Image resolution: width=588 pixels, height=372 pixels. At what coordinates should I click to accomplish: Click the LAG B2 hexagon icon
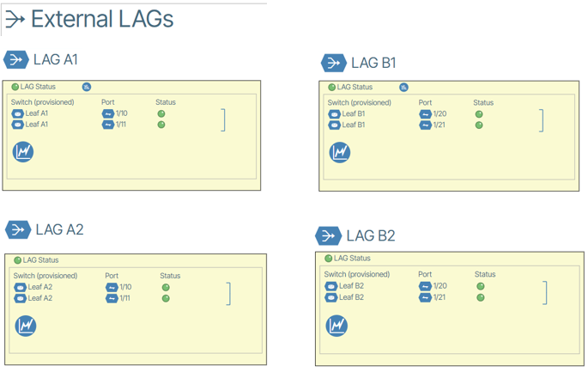tap(329, 236)
